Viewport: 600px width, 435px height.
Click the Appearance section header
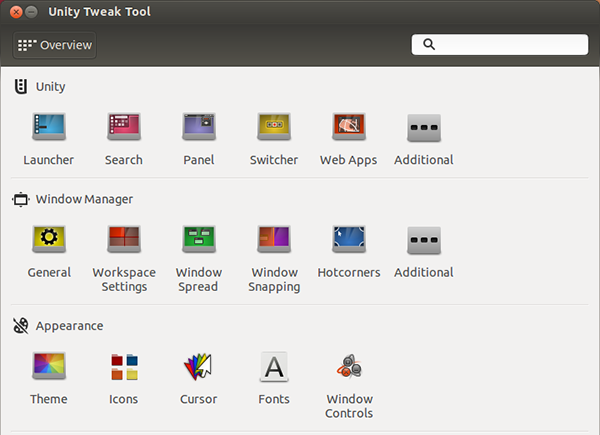tap(69, 326)
